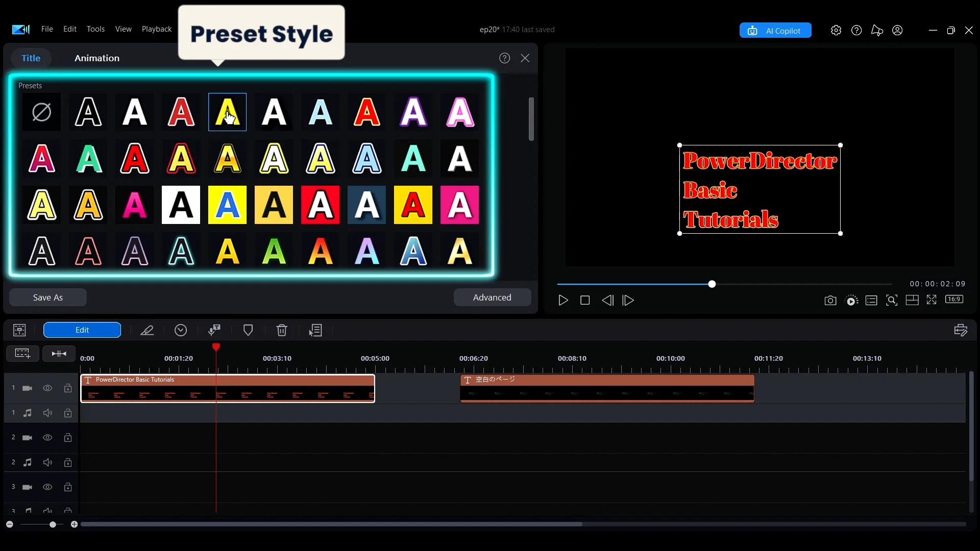Open the Tools menu
The height and width of the screenshot is (551, 980).
pyautogui.click(x=95, y=29)
